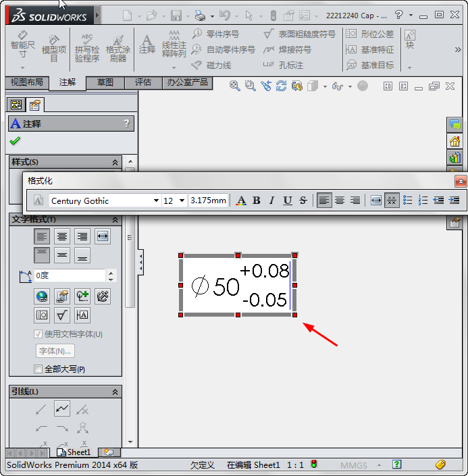Click the green checkmark to confirm note
Viewport: 468px width, 476px height.
tap(15, 140)
